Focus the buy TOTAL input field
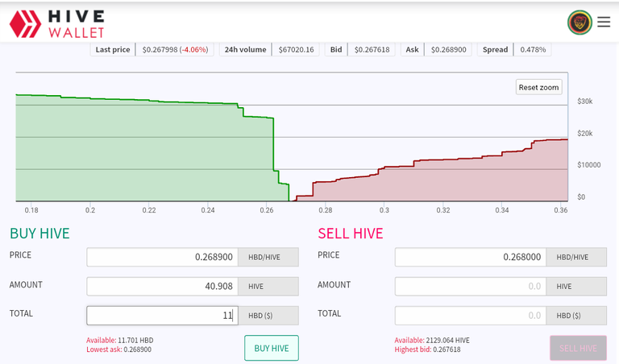619x364 pixels. 162,316
